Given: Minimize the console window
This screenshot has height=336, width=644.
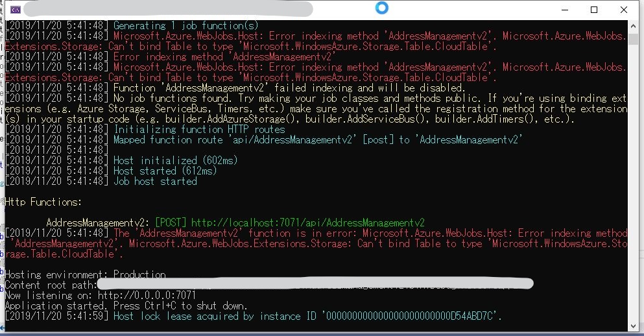Looking at the screenshot, I should pos(565,10).
